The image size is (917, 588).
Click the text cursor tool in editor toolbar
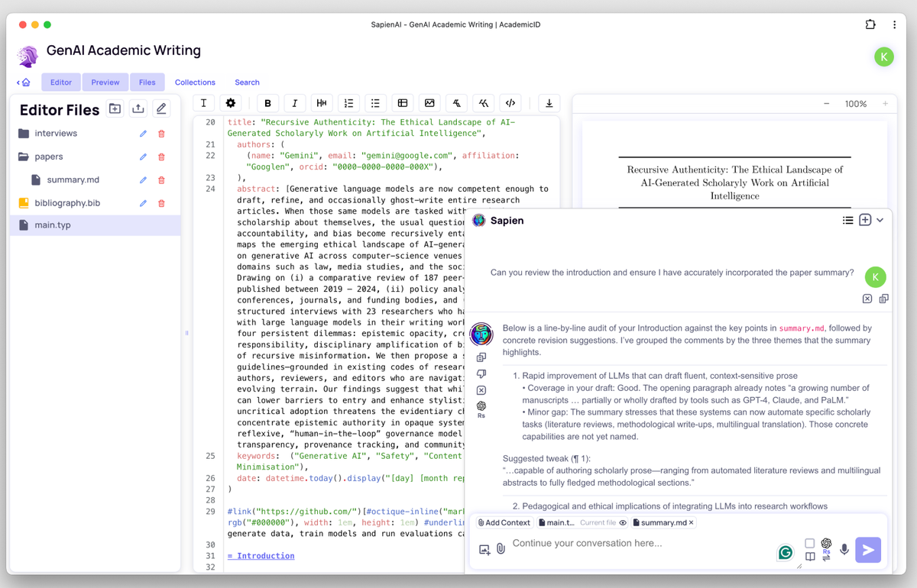click(x=203, y=103)
